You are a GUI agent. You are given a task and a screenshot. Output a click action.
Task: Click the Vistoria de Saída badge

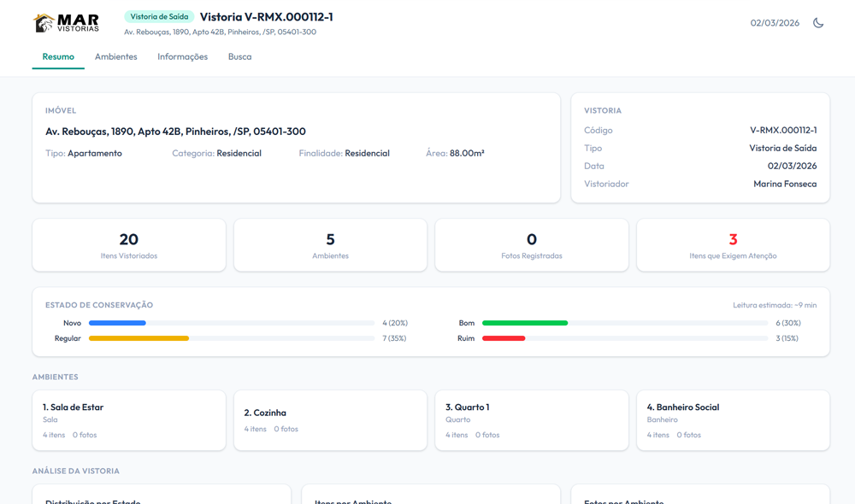(159, 17)
